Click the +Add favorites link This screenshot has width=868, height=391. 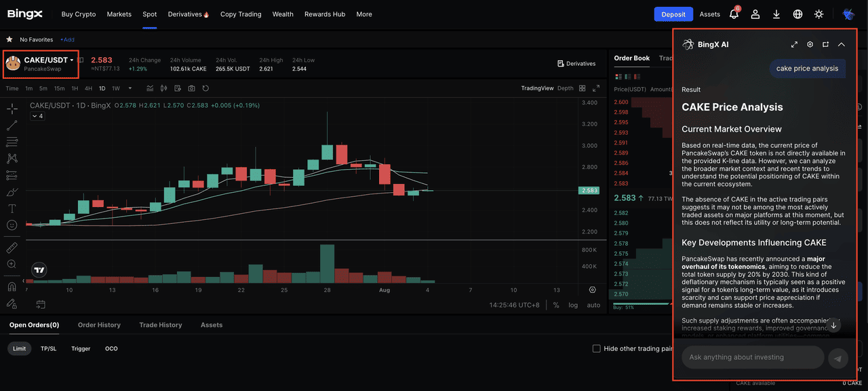click(x=67, y=39)
